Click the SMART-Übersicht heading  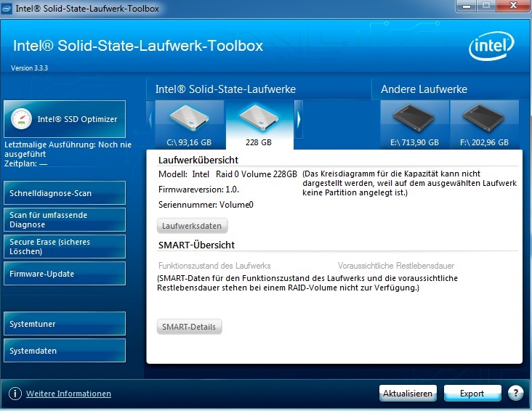click(x=196, y=245)
